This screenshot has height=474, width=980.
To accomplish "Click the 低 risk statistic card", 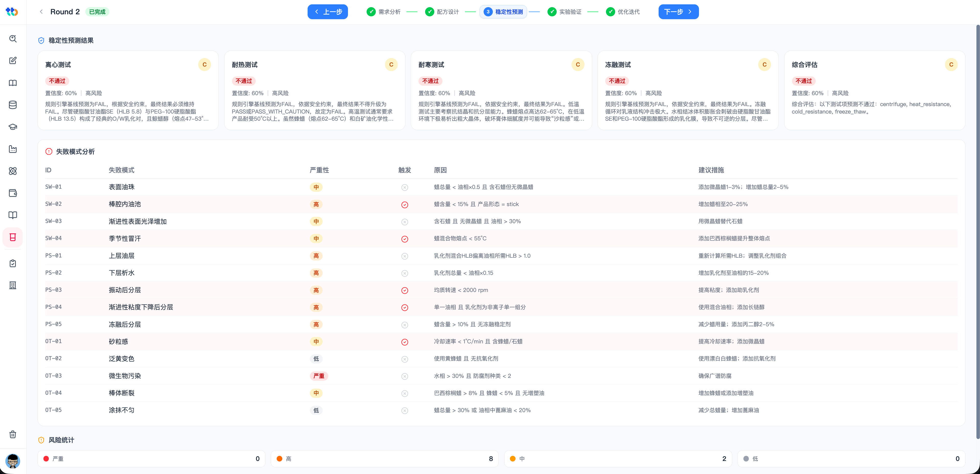I will click(851, 458).
